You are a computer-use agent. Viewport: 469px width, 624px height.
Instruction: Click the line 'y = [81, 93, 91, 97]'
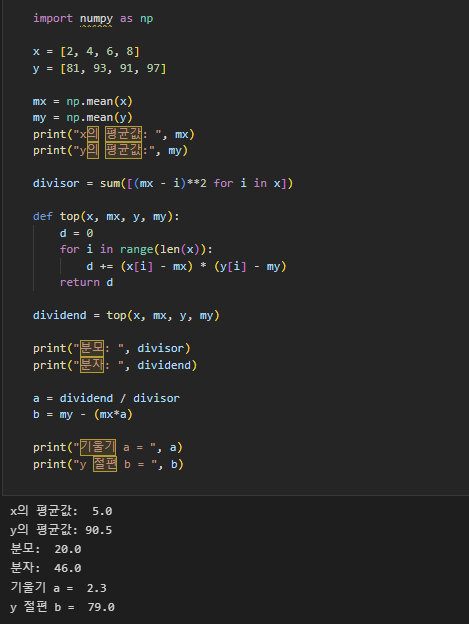(x=99, y=68)
